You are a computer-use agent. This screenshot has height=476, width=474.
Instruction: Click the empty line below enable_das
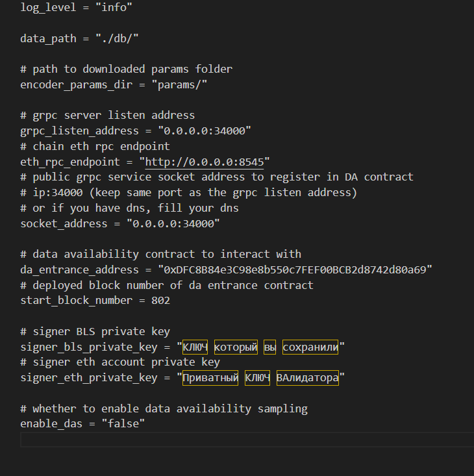(247, 440)
